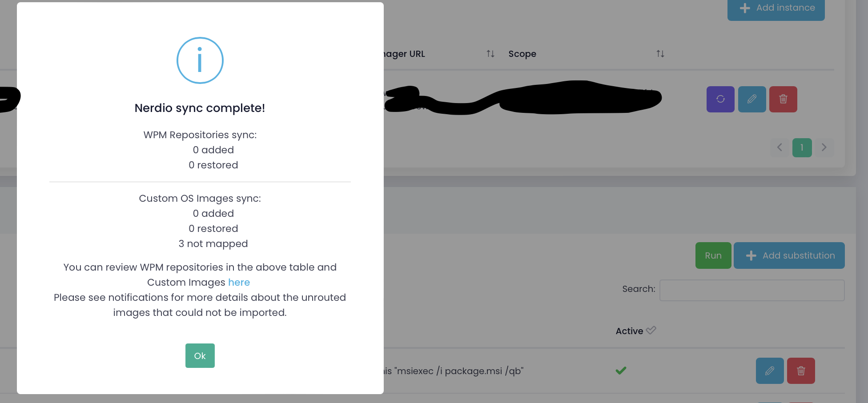Click the Add substitution button
Image resolution: width=868 pixels, height=403 pixels.
pos(789,255)
